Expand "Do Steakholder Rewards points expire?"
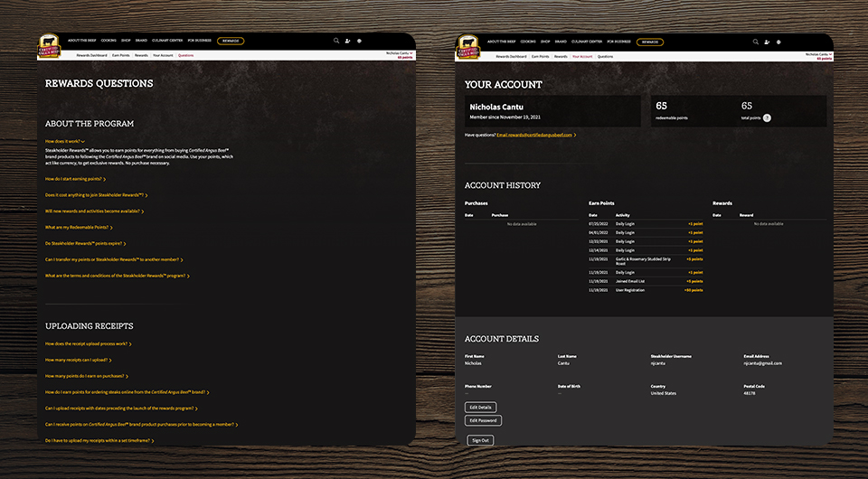The image size is (868, 479). [x=85, y=243]
